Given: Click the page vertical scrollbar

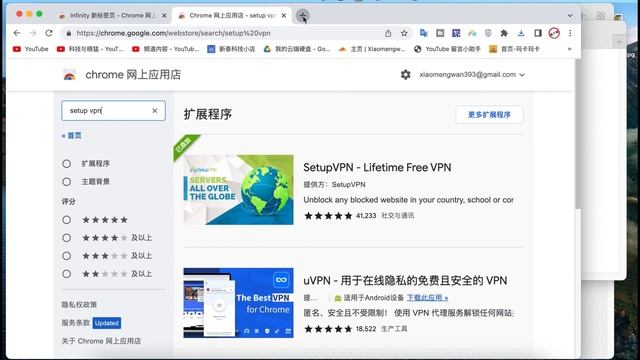Looking at the screenshot, I should tap(578, 135).
